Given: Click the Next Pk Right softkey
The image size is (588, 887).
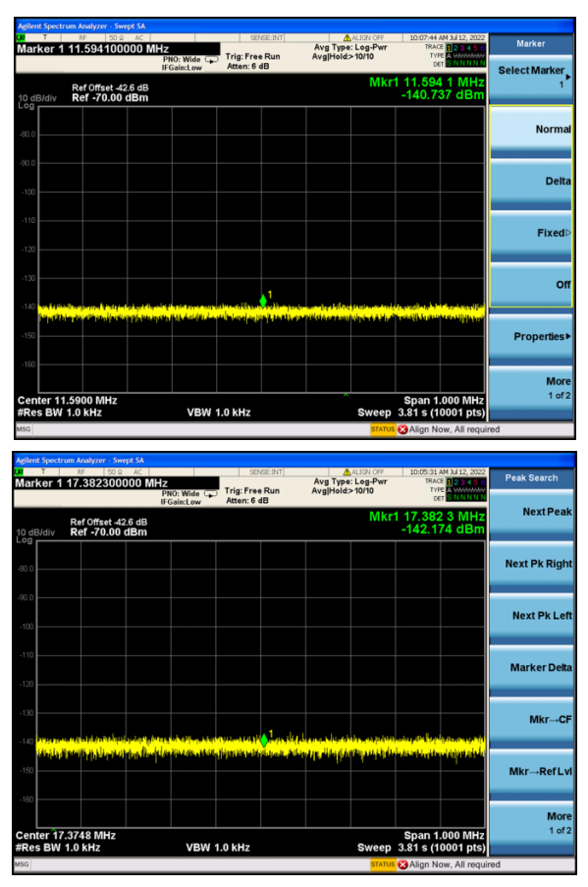Looking at the screenshot, I should click(x=531, y=565).
